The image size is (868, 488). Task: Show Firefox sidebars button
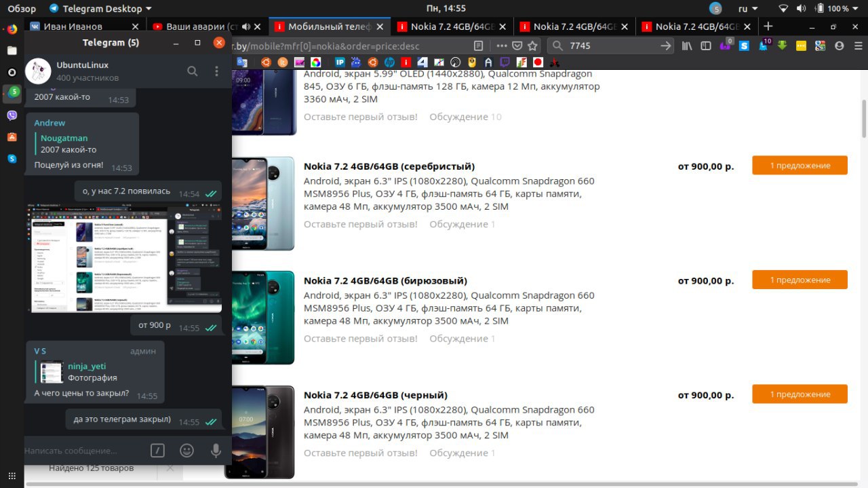pyautogui.click(x=706, y=46)
